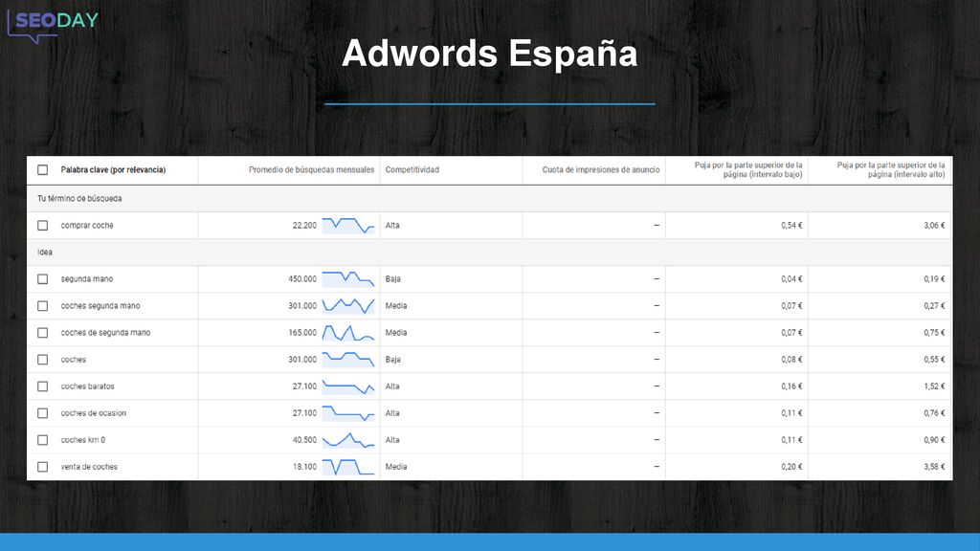Screen dimensions: 980x551
Task: Click the SEODAY logo
Action: (x=53, y=26)
